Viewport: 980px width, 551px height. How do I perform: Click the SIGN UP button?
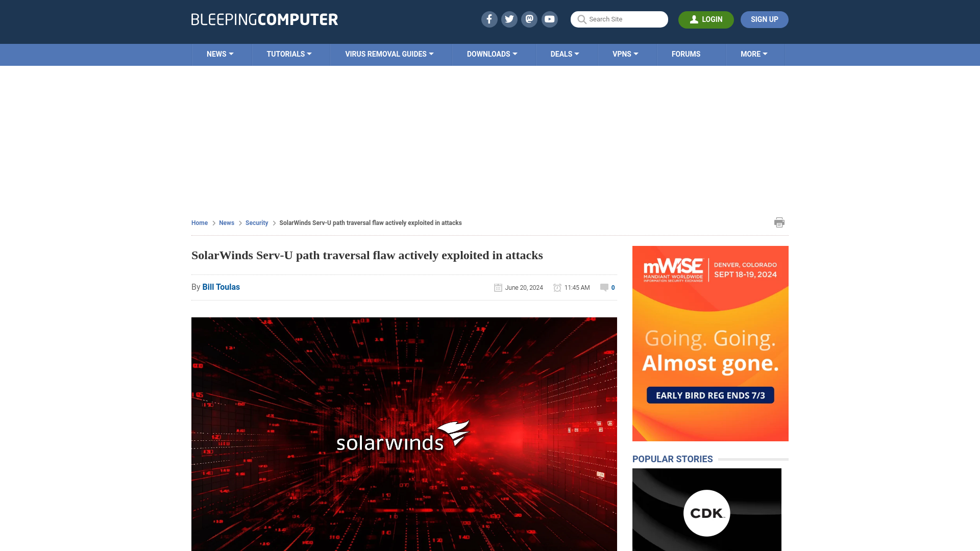(764, 19)
